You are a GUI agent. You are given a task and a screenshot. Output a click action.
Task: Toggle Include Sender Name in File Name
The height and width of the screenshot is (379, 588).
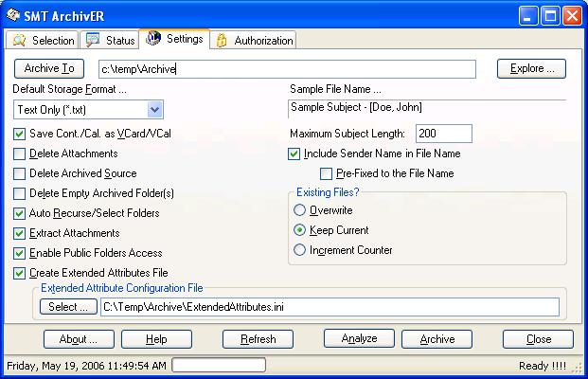(294, 153)
